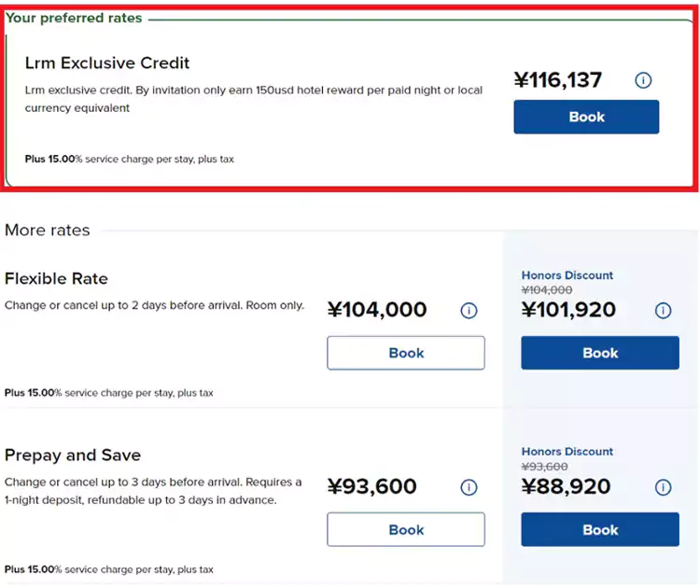Select the Flexible Rate heading
Viewport: 700px width, 588px height.
click(x=56, y=278)
